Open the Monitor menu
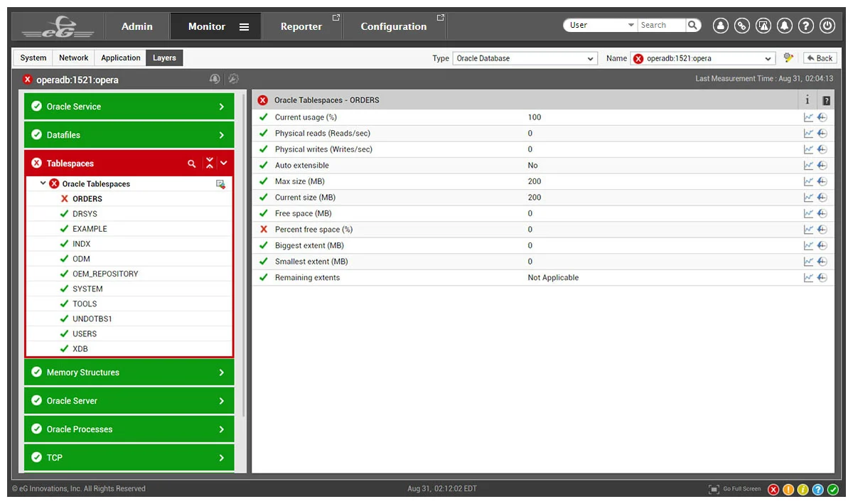The image size is (853, 504). click(215, 26)
